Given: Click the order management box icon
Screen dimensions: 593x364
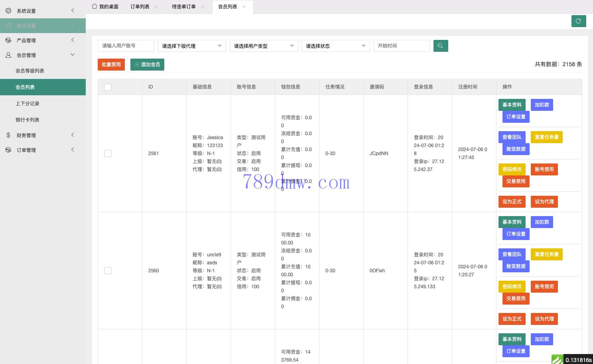Looking at the screenshot, I should (8, 150).
